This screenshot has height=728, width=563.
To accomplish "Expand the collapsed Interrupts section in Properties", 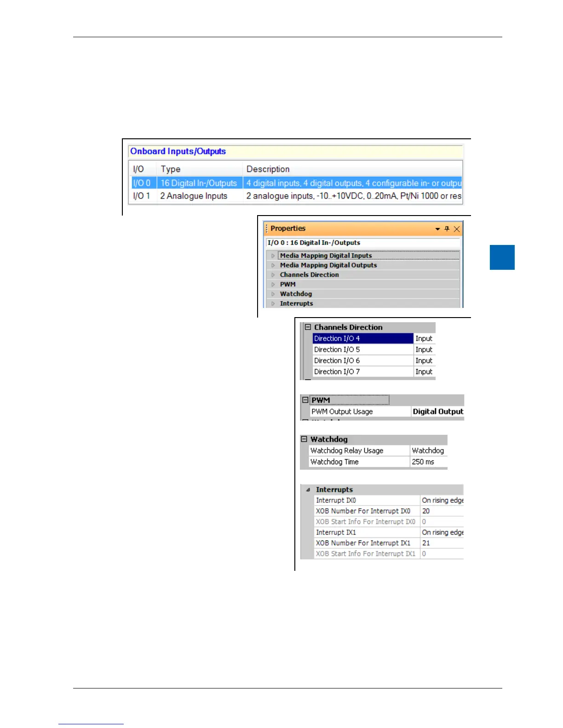I will 273,304.
